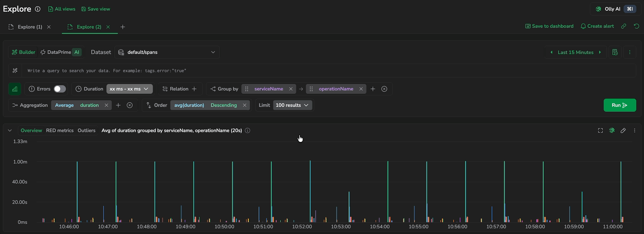Image resolution: width=644 pixels, height=234 pixels.
Task: Click Save view
Action: pyautogui.click(x=96, y=9)
